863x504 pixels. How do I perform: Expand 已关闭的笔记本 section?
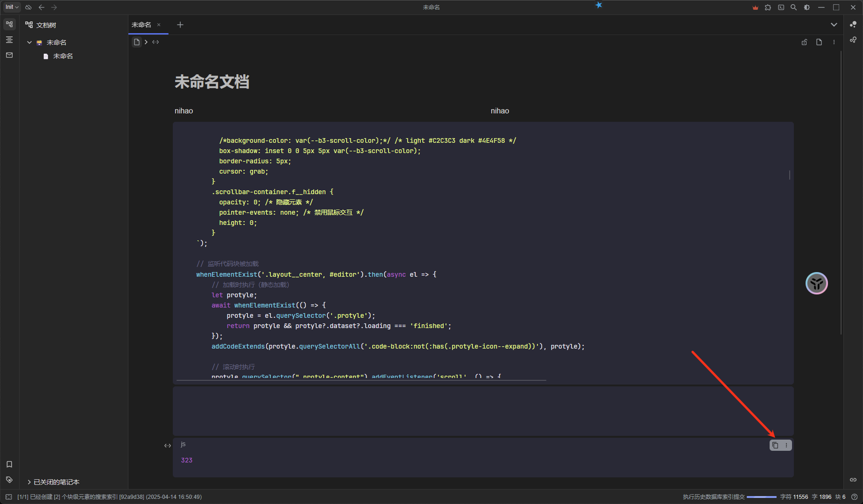pos(29,482)
